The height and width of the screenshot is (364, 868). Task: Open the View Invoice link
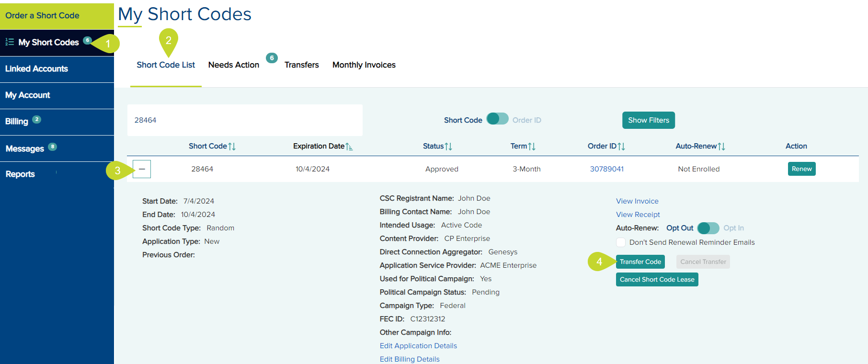[637, 201]
